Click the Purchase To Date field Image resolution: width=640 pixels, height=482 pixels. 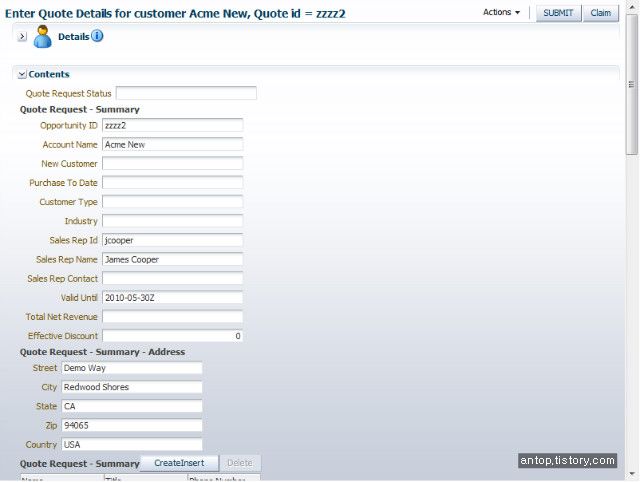click(172, 183)
